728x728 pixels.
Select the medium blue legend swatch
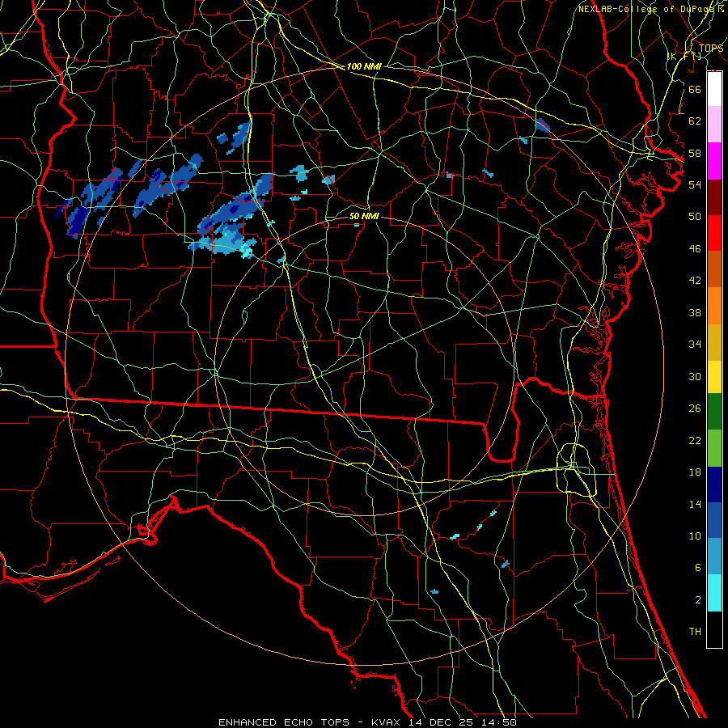pyautogui.click(x=714, y=520)
